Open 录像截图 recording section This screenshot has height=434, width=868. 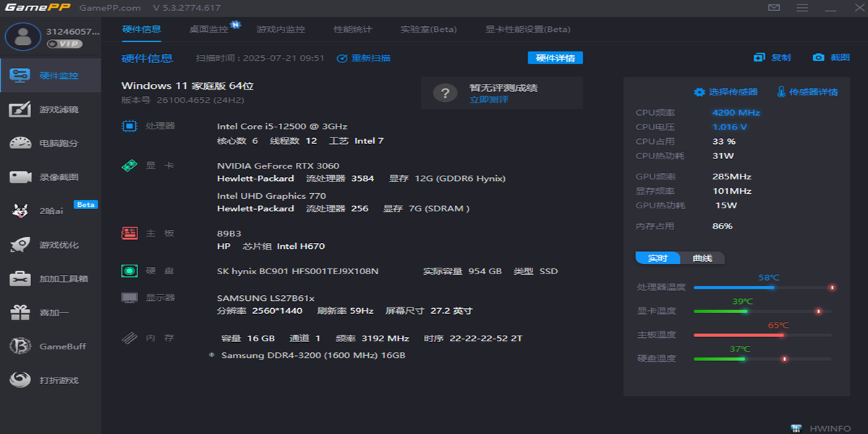click(x=51, y=177)
